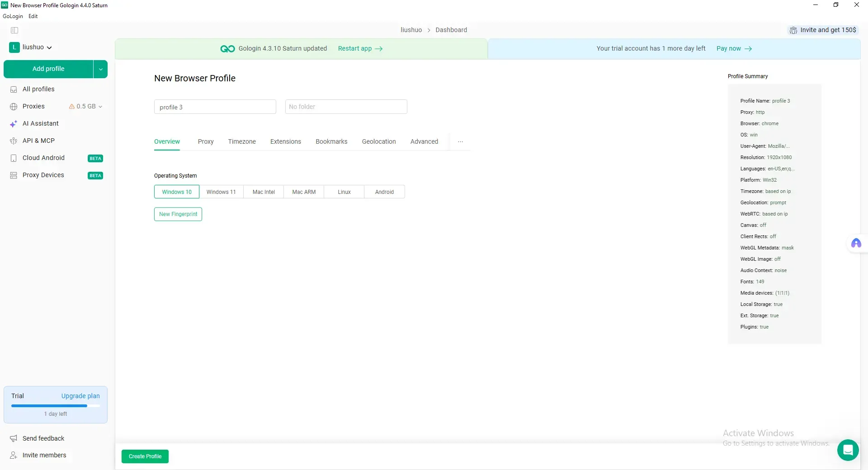Click the Gologin logo in update banner
The width and height of the screenshot is (868, 470).
tap(227, 49)
